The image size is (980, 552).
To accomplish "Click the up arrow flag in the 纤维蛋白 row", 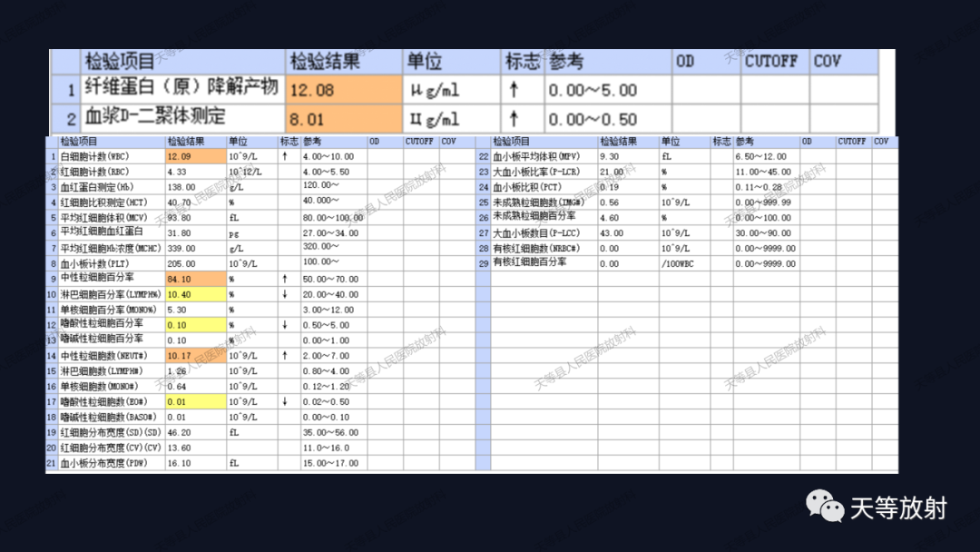I will (514, 89).
